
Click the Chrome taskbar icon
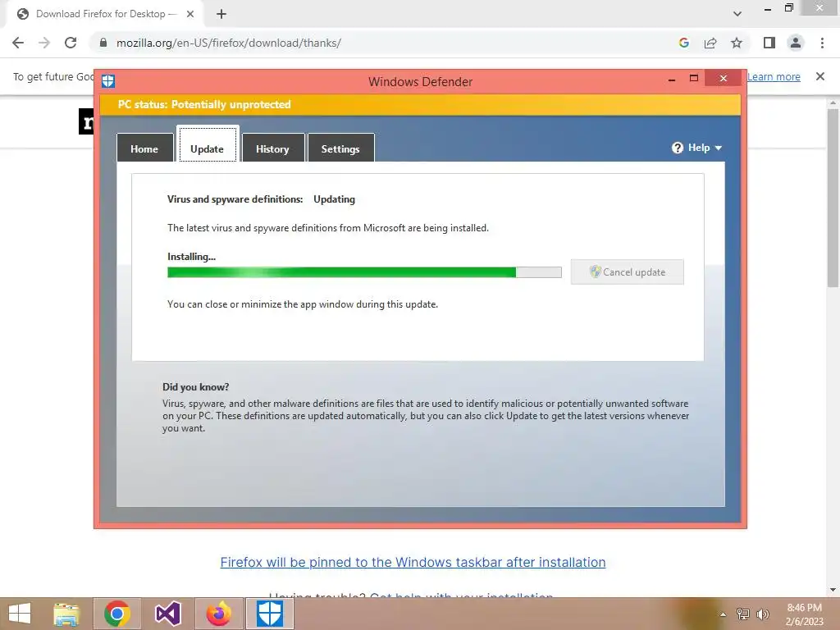pyautogui.click(x=117, y=614)
